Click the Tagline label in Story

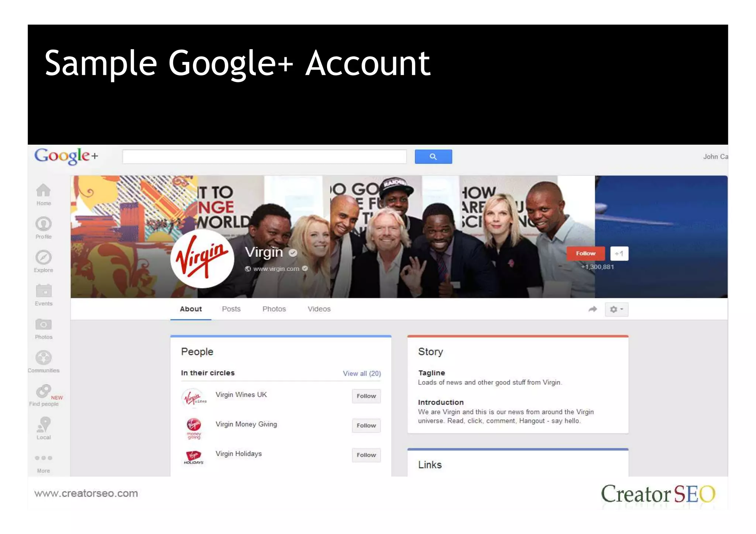click(432, 373)
